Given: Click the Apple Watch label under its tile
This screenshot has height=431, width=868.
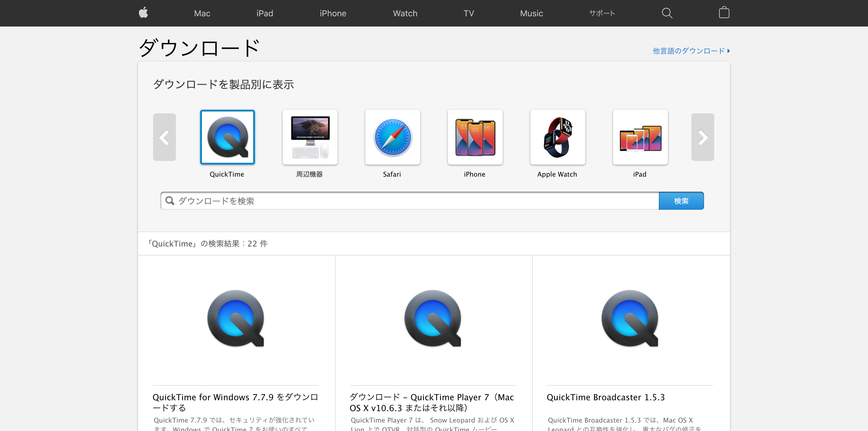Looking at the screenshot, I should coord(557,174).
